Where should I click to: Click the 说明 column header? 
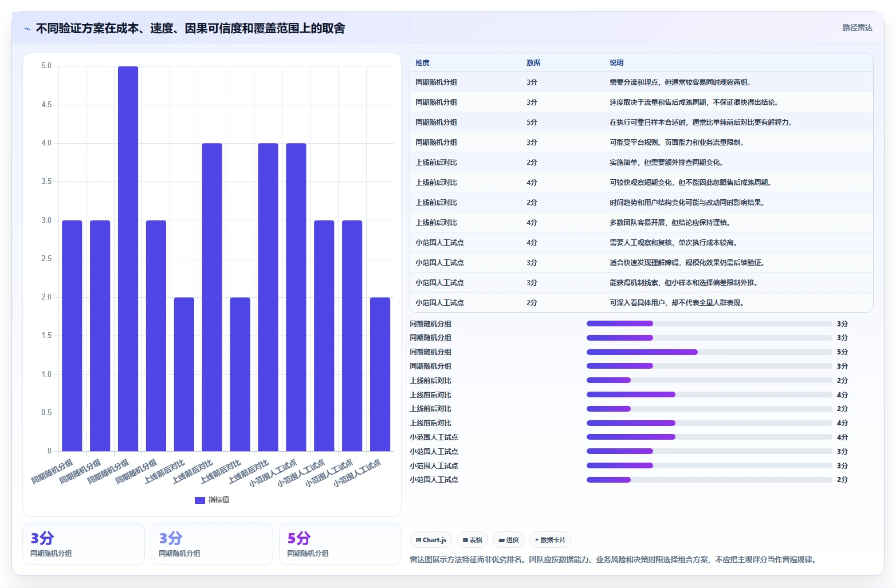click(x=616, y=63)
